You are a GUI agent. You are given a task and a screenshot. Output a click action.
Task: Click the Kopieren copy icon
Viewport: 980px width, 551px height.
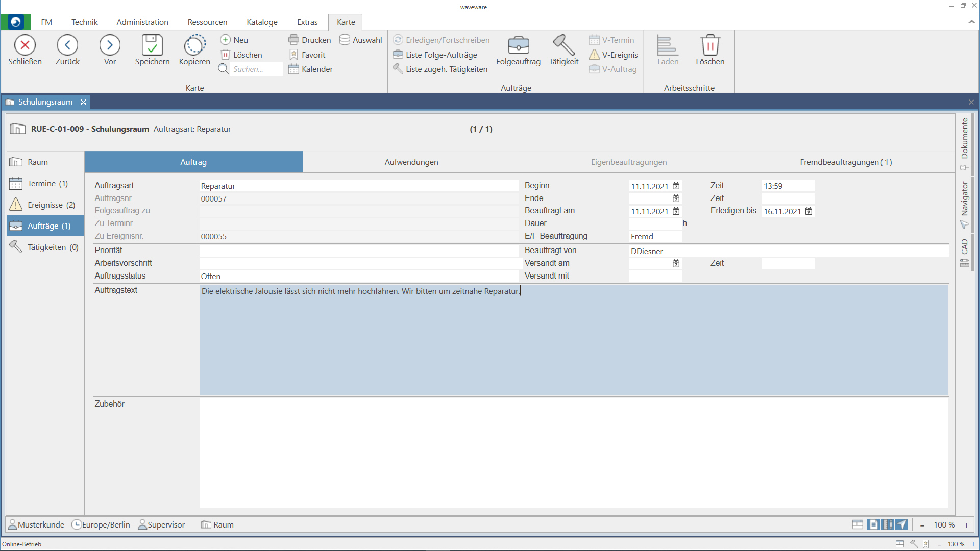pyautogui.click(x=194, y=45)
